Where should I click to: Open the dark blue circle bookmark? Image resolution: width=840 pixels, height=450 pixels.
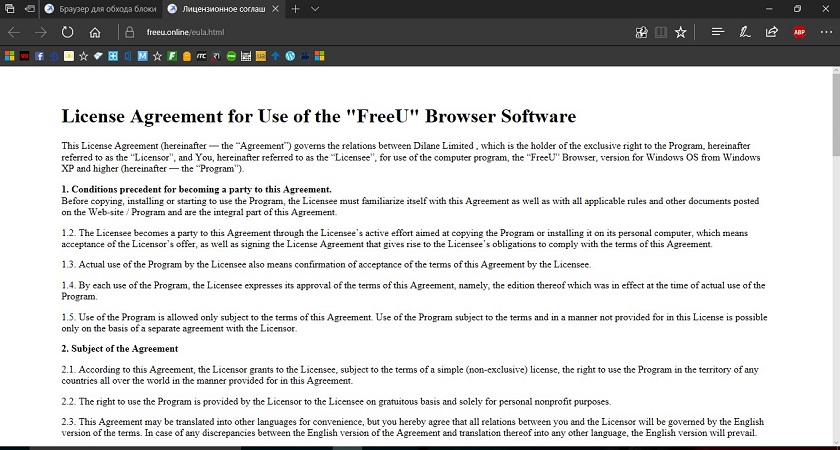(54, 56)
